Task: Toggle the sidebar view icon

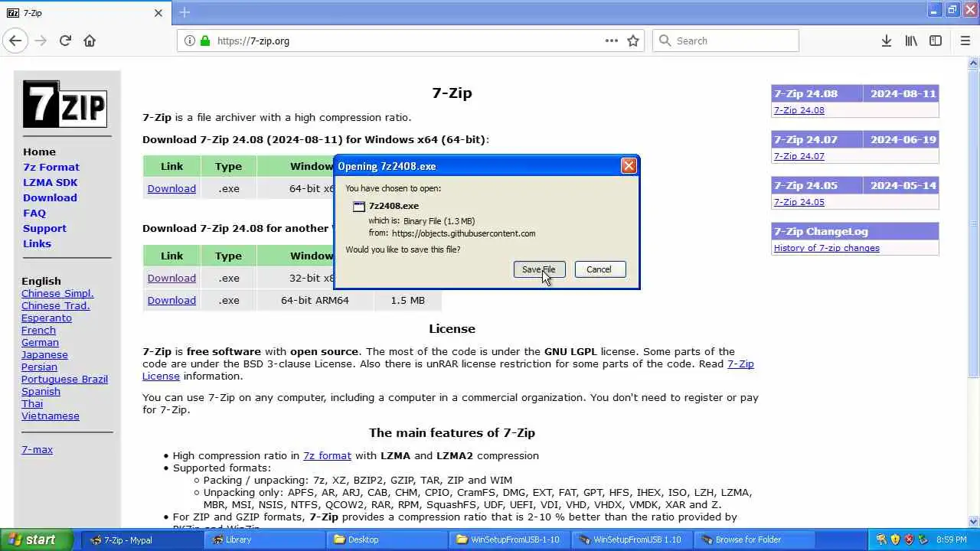Action: click(x=936, y=41)
